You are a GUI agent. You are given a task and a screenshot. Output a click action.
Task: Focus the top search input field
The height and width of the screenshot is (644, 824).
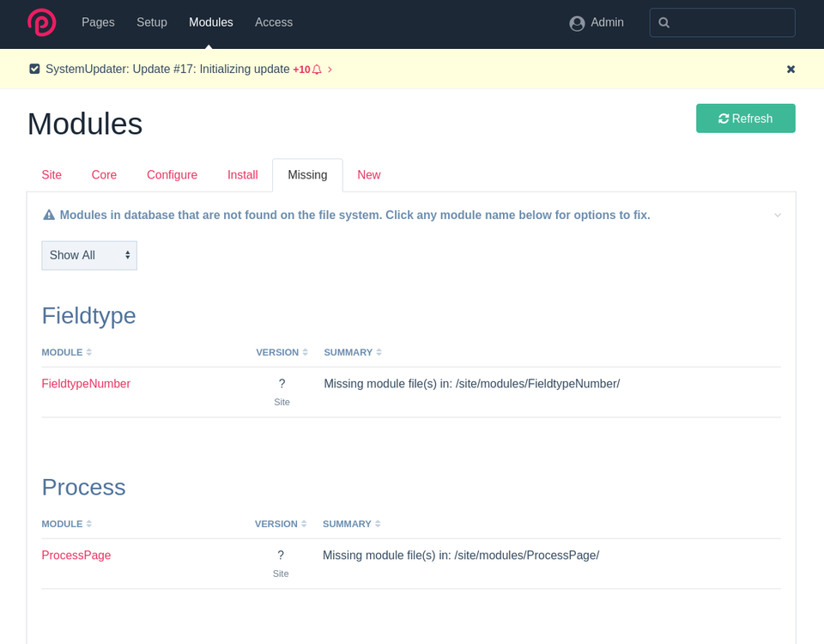coord(731,23)
